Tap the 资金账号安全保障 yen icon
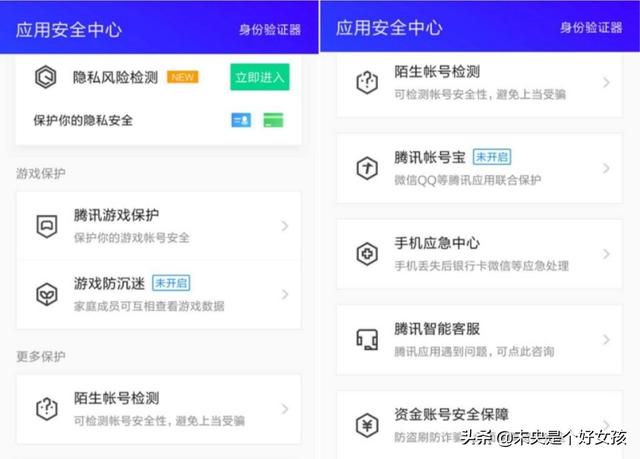The height and width of the screenshot is (459, 640). [x=367, y=425]
